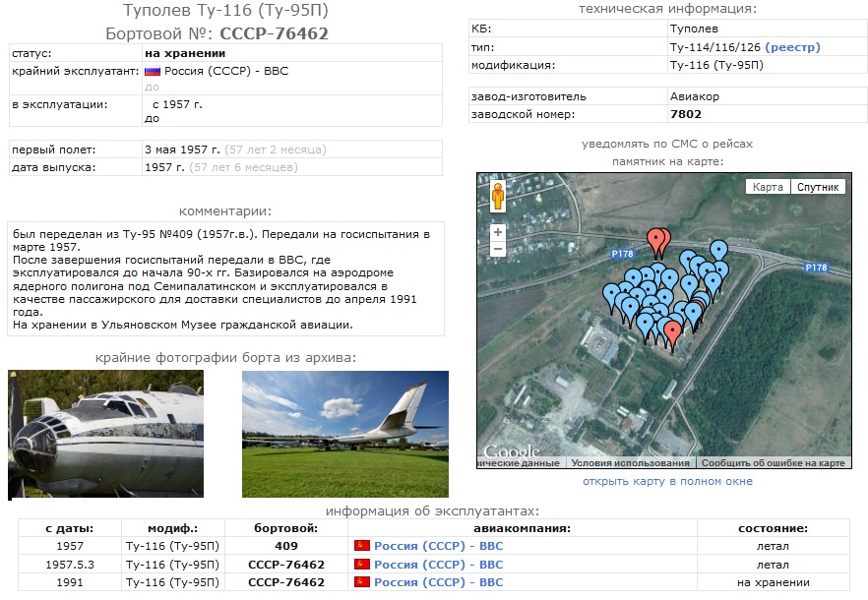The height and width of the screenshot is (600, 868).
Task: Switch map to Карта view
Action: tap(768, 187)
